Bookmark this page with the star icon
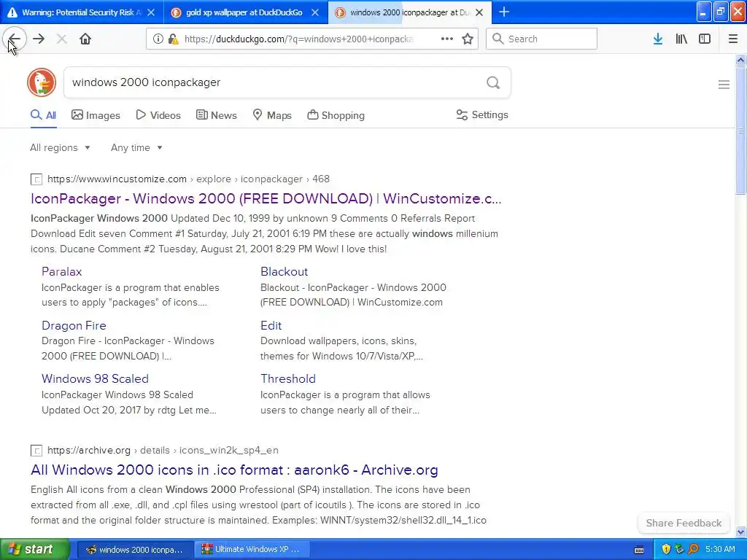747x560 pixels. (468, 39)
